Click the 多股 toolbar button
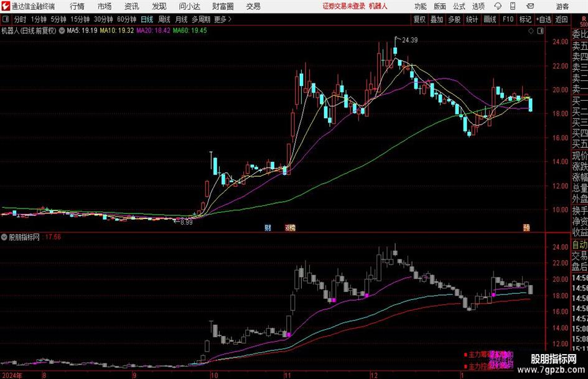The height and width of the screenshot is (379, 588). [x=454, y=19]
